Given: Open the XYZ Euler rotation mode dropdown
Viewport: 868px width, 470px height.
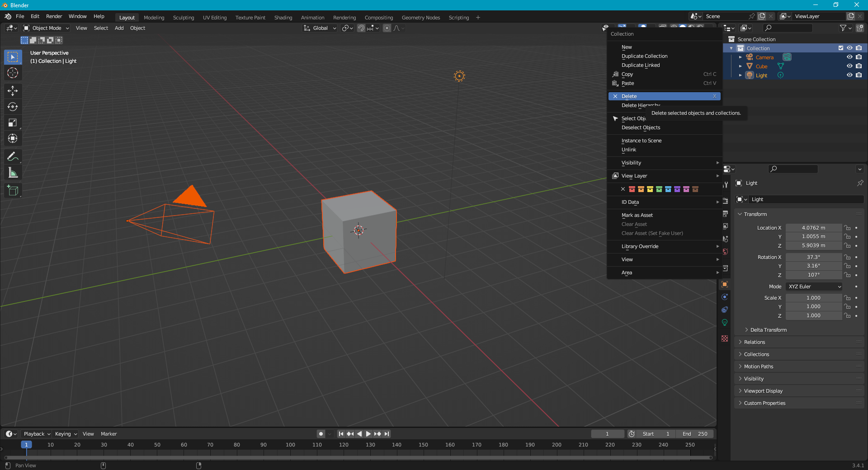Looking at the screenshot, I should pos(814,287).
